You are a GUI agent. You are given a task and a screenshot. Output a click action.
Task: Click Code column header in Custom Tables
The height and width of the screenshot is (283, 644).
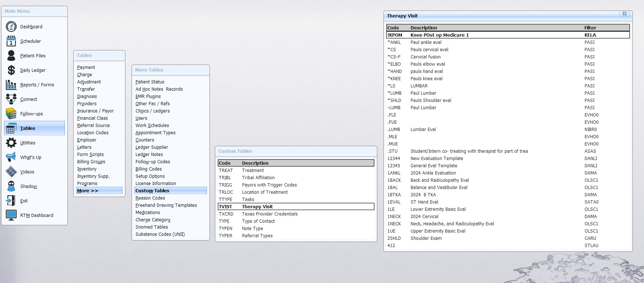(225, 163)
